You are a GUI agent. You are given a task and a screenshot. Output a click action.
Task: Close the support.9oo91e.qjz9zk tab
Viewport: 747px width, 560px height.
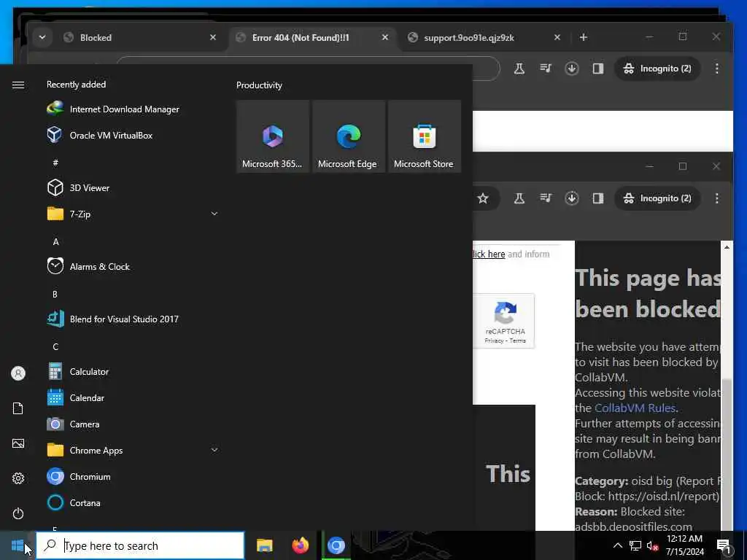pyautogui.click(x=557, y=37)
